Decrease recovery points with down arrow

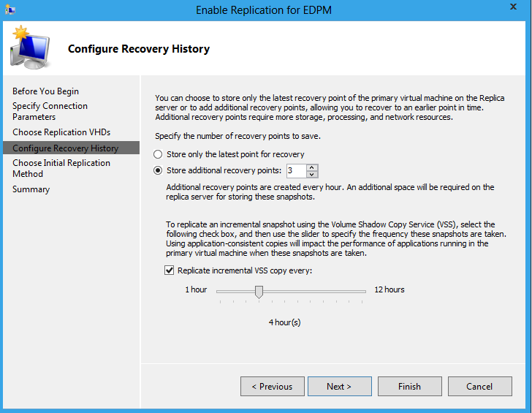[x=312, y=175]
